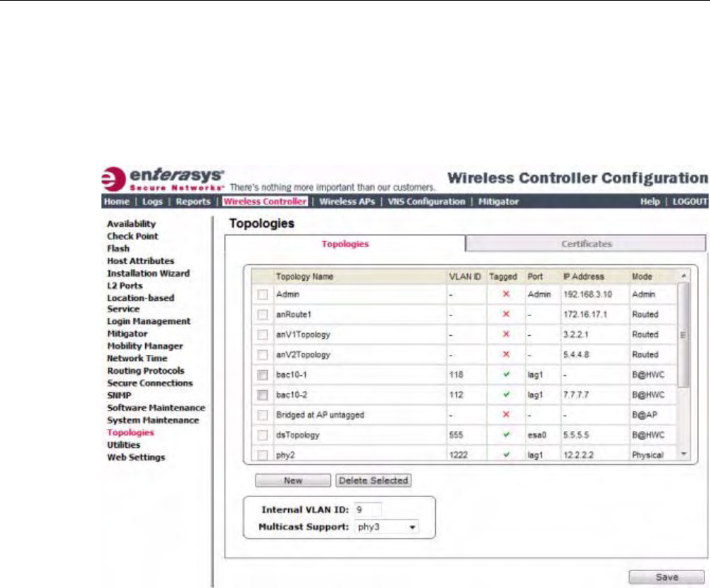Click the topology table scrollbar thumb
The image size is (710, 588).
684,335
